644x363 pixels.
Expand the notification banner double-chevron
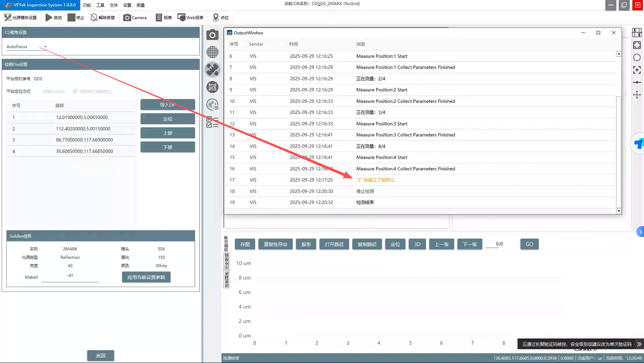tap(639, 344)
